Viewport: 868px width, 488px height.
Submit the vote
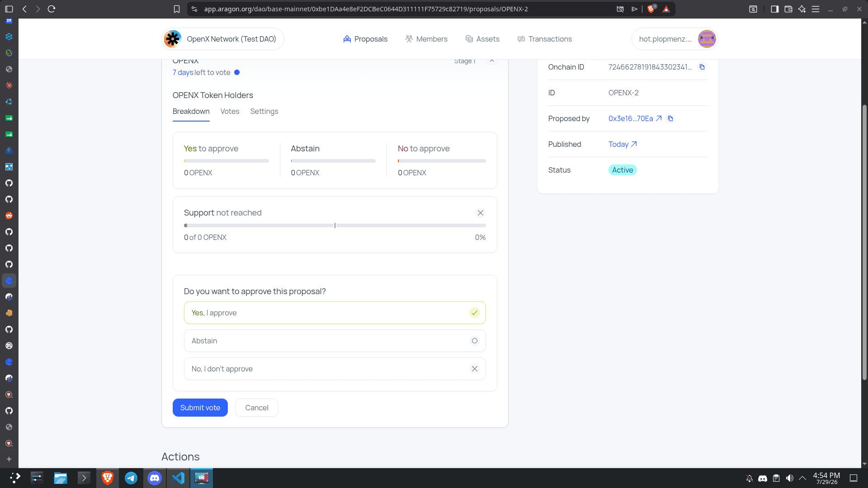[x=200, y=408]
